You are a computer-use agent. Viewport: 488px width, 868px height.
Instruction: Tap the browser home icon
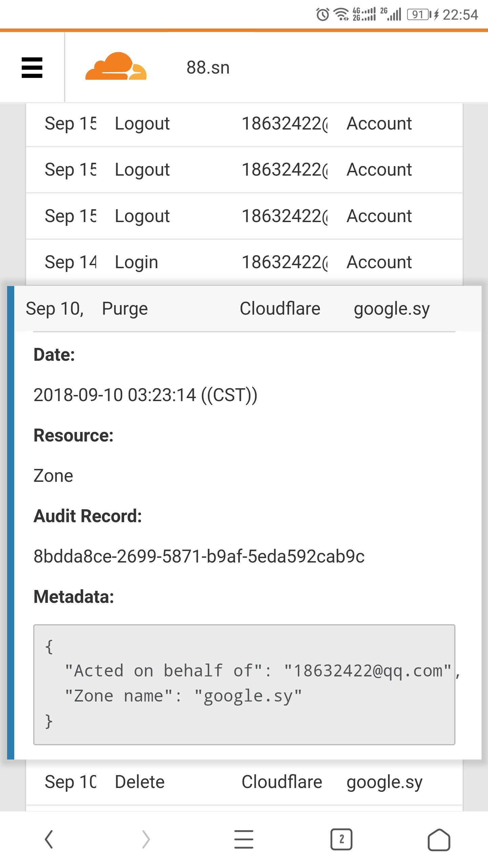click(x=439, y=840)
